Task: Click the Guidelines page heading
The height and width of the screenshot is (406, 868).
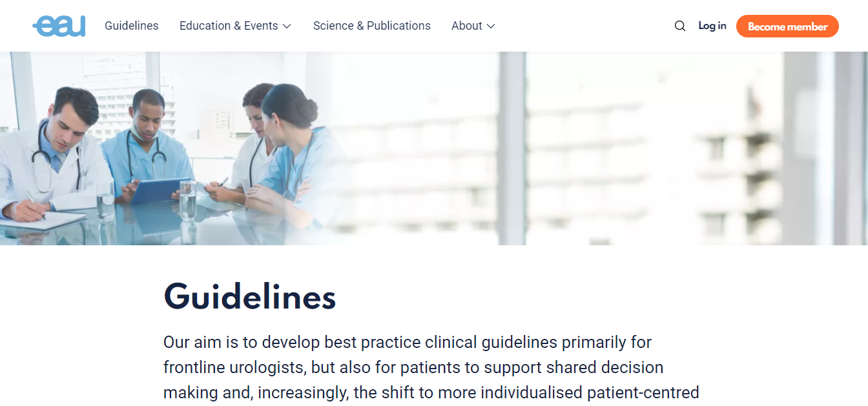Action: (249, 297)
